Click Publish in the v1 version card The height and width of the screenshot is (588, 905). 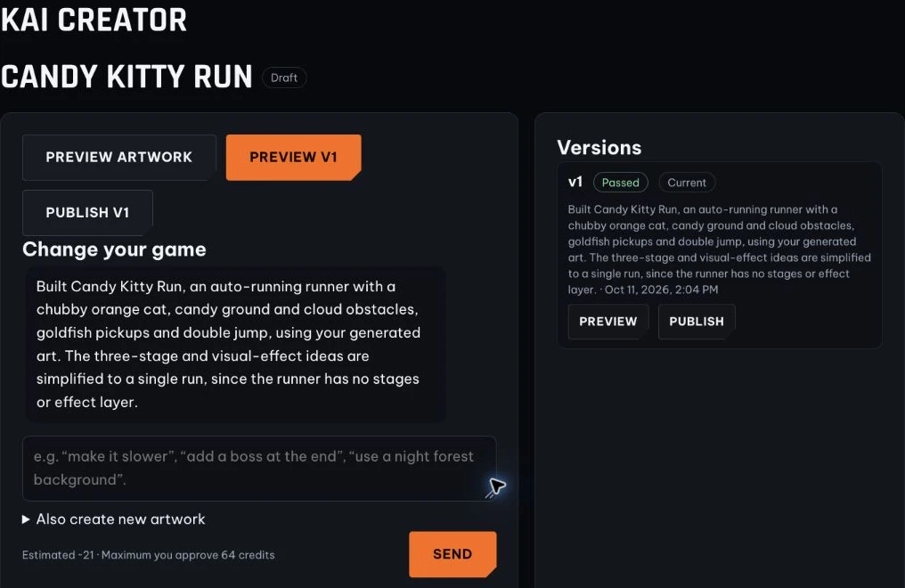pos(697,322)
